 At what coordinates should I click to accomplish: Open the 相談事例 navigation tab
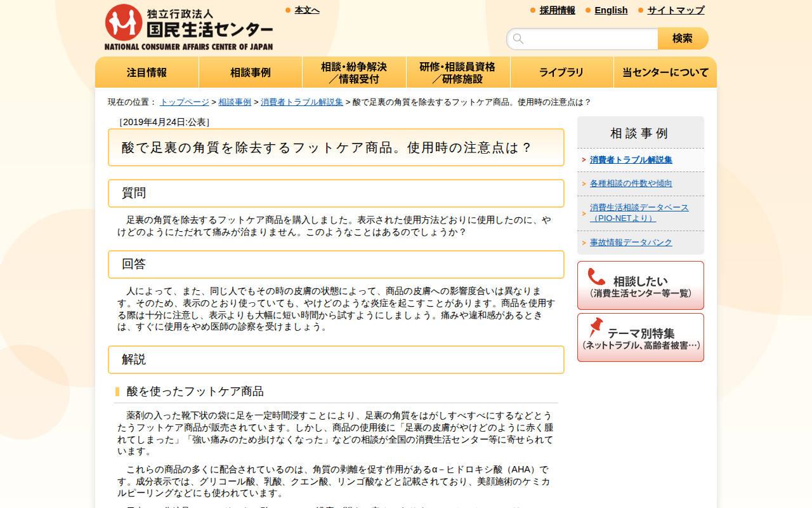[251, 72]
